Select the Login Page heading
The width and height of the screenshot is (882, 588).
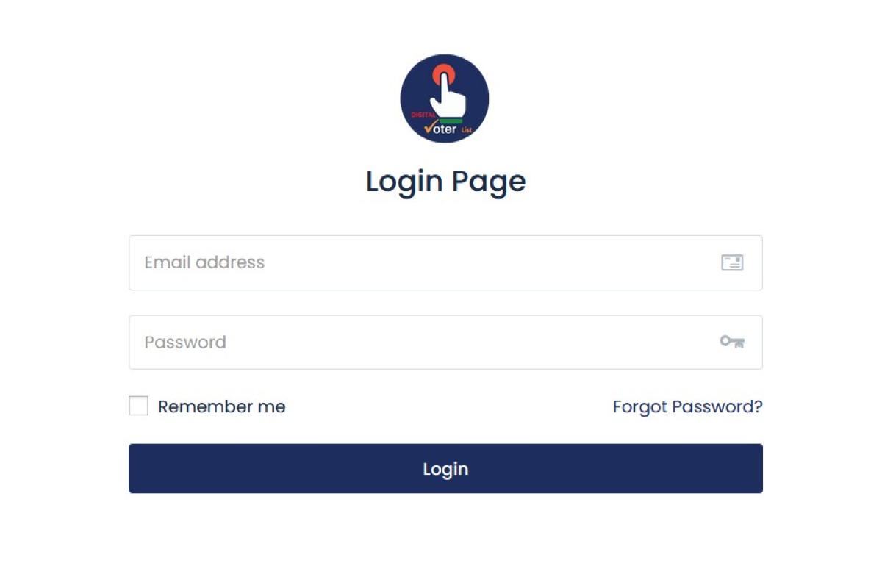[x=445, y=181]
